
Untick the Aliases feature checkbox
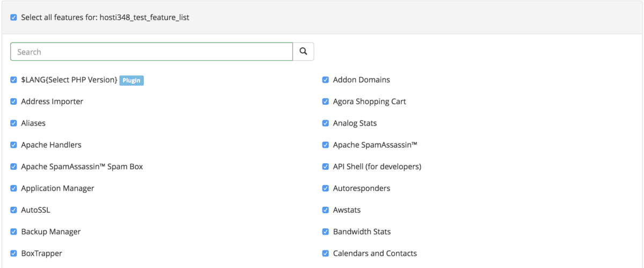pyautogui.click(x=14, y=123)
